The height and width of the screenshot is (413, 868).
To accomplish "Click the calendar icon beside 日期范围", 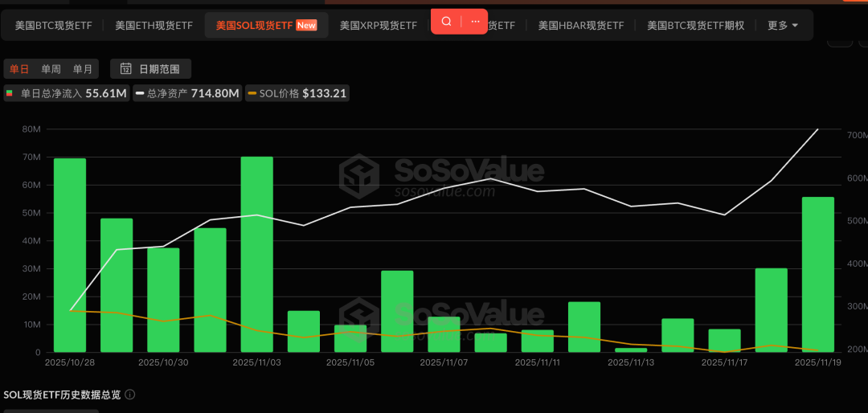I will (x=126, y=69).
